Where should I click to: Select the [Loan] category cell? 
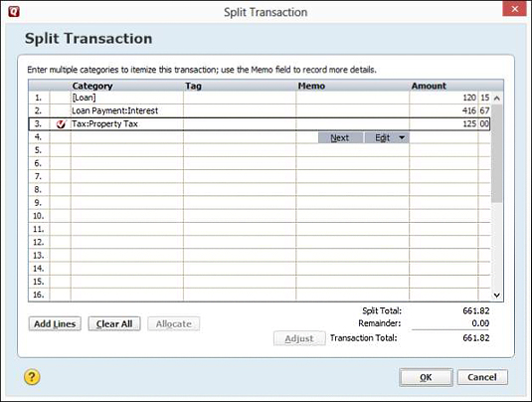pyautogui.click(x=127, y=98)
